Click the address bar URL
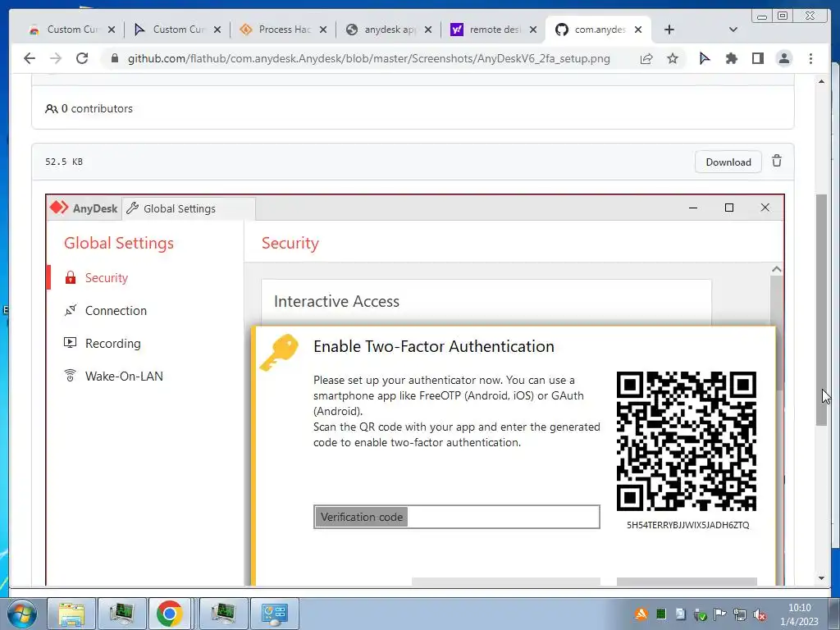The height and width of the screenshot is (630, 840). (368, 58)
